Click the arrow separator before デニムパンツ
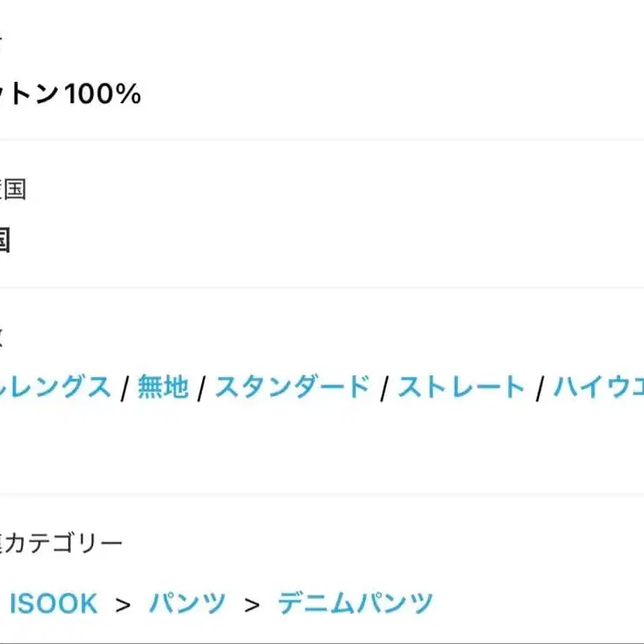This screenshot has width=644, height=644. pyautogui.click(x=252, y=605)
